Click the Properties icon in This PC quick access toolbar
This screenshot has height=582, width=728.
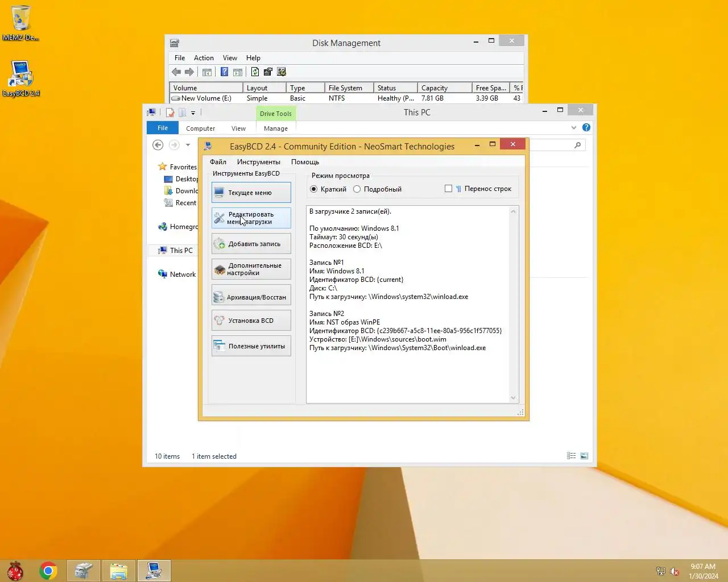(169, 113)
